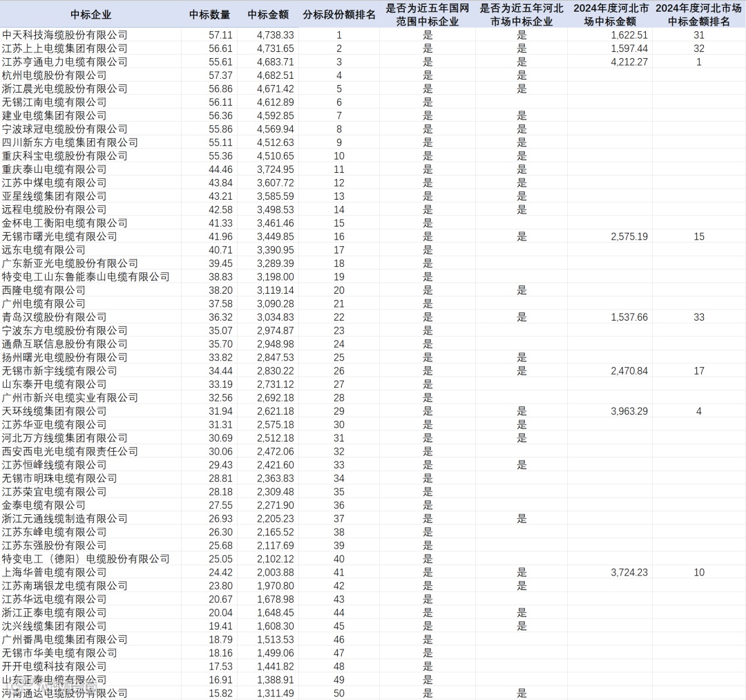This screenshot has width=746, height=700.
Task: Click Hebei amount 2,575.19
Action: tap(629, 236)
